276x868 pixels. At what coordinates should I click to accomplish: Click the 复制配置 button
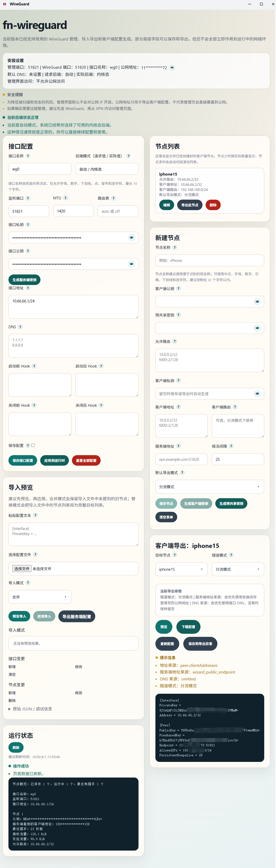[x=167, y=644]
